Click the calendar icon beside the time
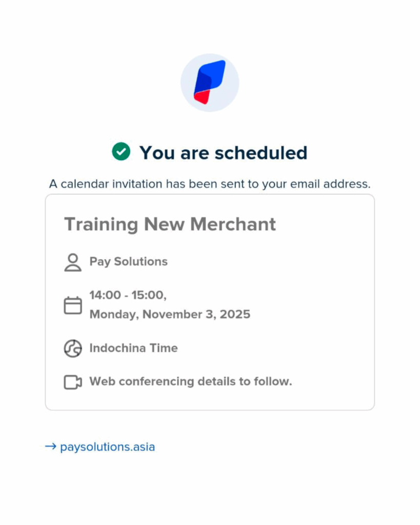Screen dimensions: 420x525 point(73,306)
